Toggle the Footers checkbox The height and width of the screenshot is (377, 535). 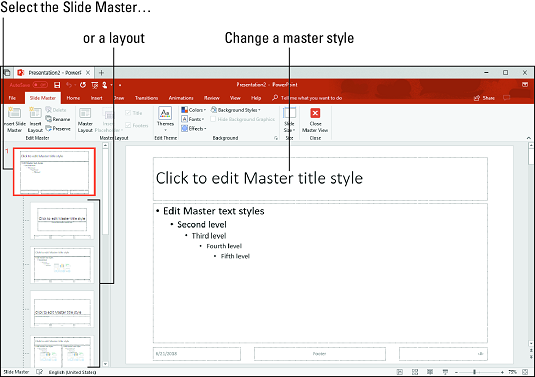coord(128,126)
